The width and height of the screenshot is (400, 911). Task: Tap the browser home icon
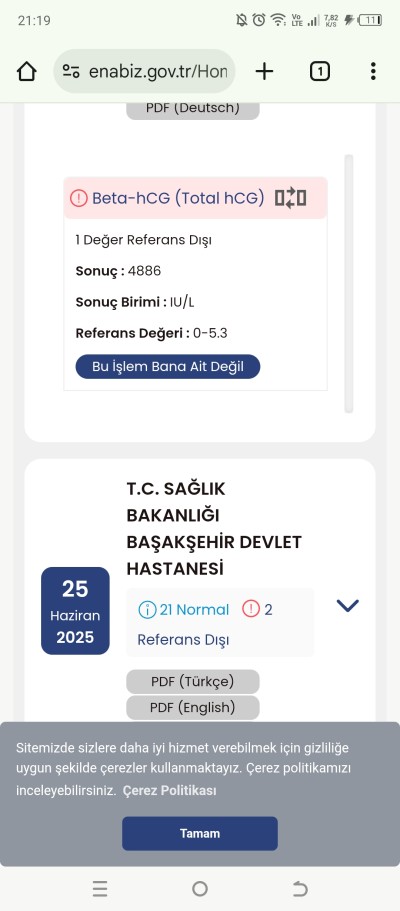27,71
